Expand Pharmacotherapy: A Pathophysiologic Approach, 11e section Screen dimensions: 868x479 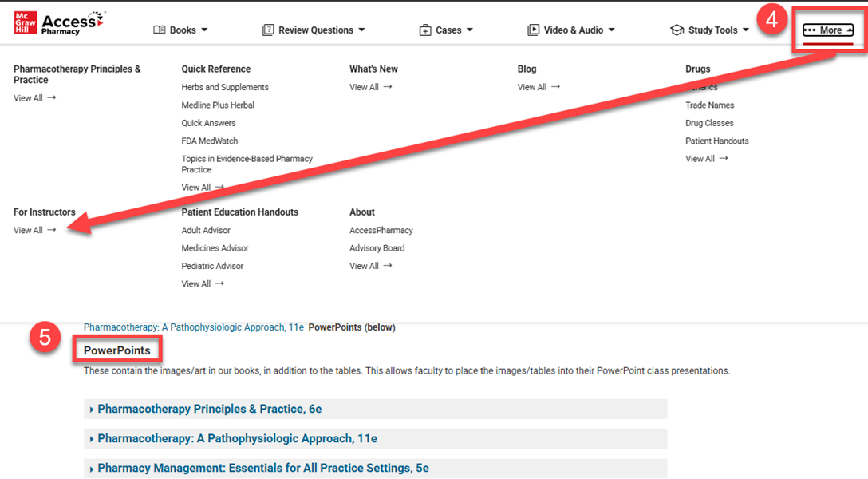237,438
